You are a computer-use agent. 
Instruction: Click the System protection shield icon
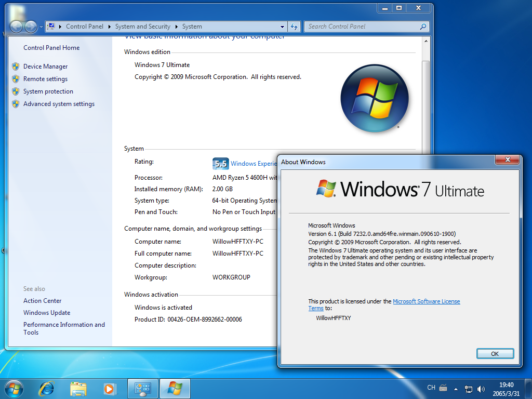[16, 91]
